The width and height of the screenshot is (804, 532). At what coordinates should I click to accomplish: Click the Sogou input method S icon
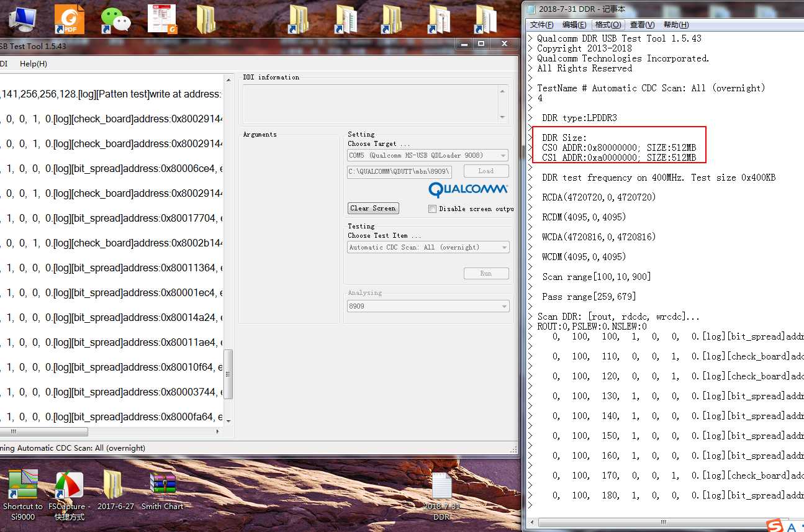point(774,526)
